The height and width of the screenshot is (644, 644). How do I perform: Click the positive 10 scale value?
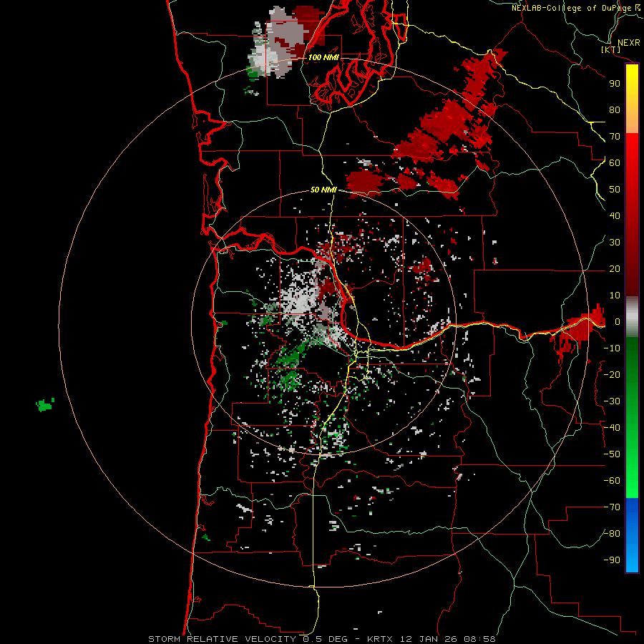point(615,296)
